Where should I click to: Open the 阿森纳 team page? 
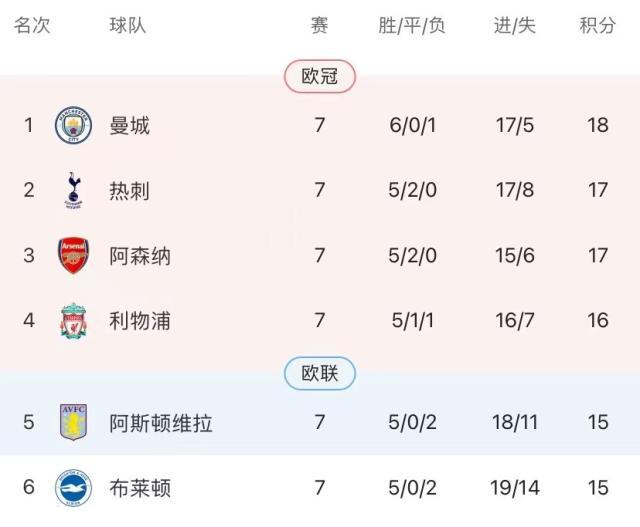pos(140,255)
